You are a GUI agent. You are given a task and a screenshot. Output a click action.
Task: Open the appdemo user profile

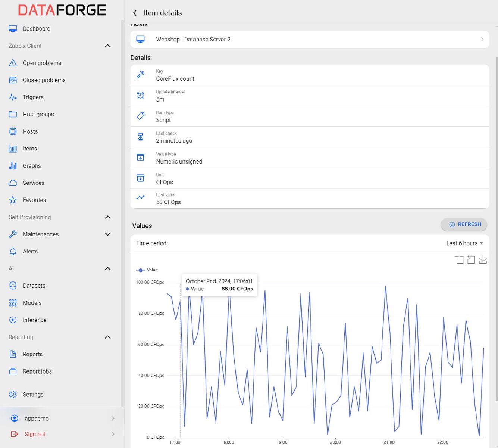point(37,419)
